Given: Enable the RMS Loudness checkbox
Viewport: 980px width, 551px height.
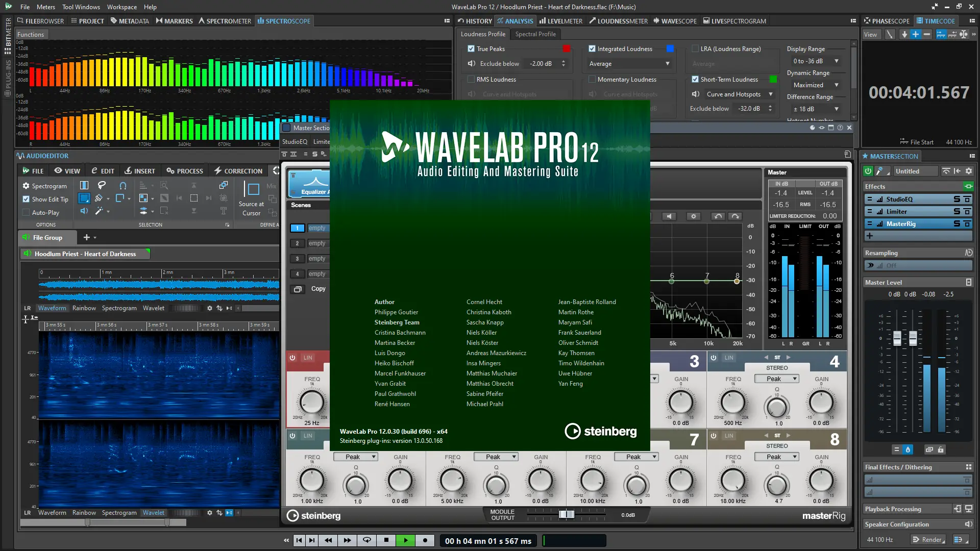Looking at the screenshot, I should 471,80.
